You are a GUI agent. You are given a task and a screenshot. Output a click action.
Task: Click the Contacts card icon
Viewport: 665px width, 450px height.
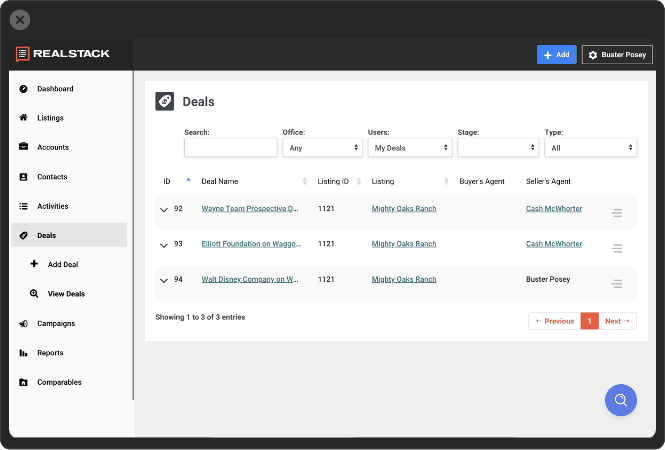(x=23, y=177)
